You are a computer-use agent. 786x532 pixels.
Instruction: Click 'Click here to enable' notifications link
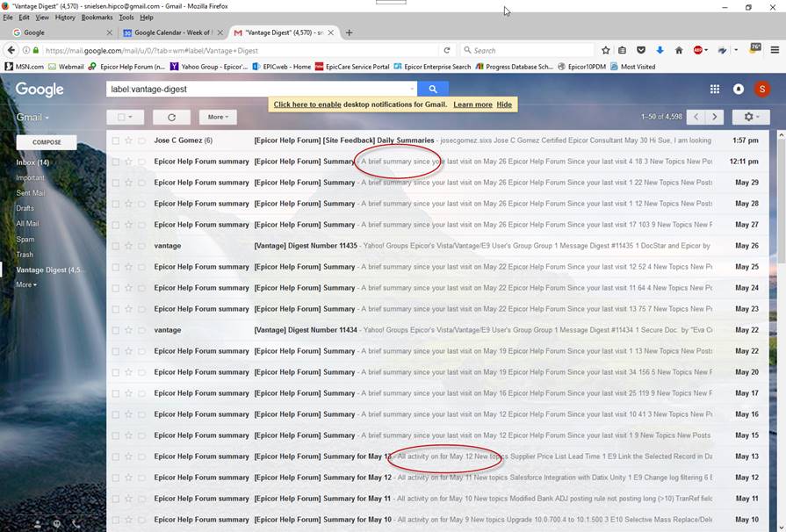[307, 104]
